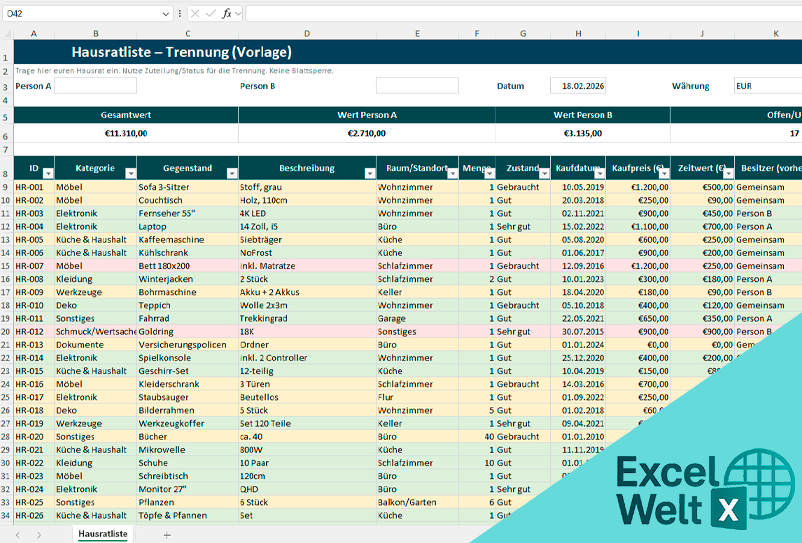Open the Beschreibung filter dropdown

[369, 173]
